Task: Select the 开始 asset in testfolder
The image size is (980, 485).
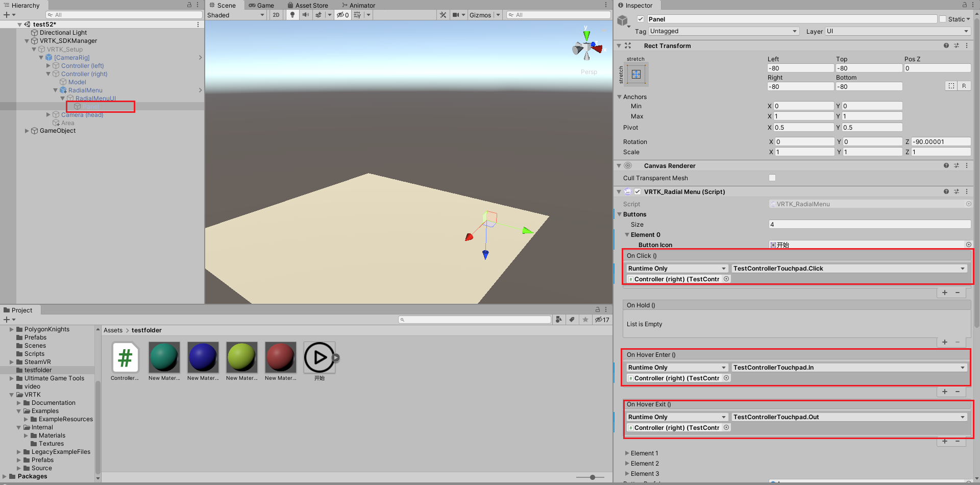Action: [319, 357]
